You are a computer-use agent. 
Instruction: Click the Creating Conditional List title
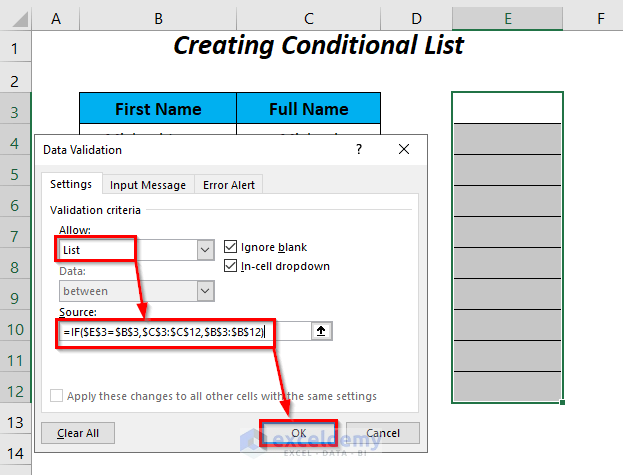coord(318,45)
